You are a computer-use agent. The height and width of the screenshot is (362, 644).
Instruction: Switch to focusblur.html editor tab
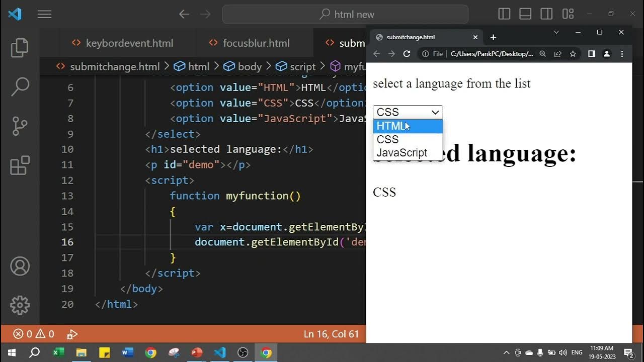click(x=249, y=43)
